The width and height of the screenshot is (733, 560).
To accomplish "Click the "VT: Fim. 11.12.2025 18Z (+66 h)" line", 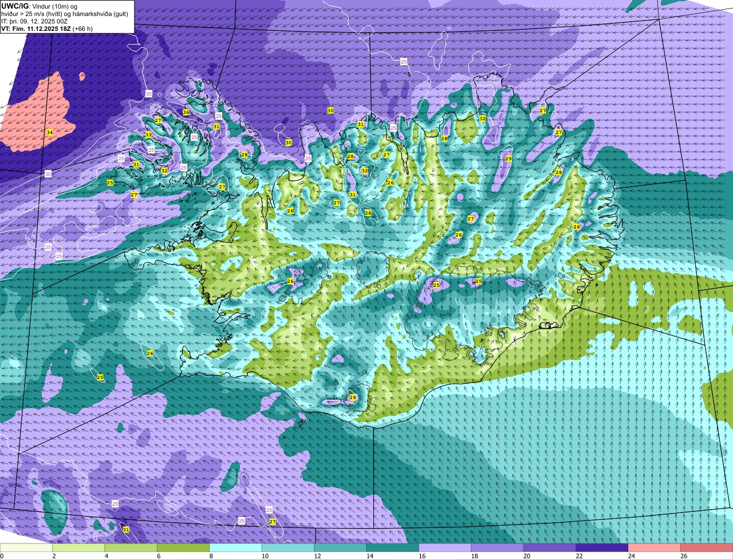I will pos(47,29).
